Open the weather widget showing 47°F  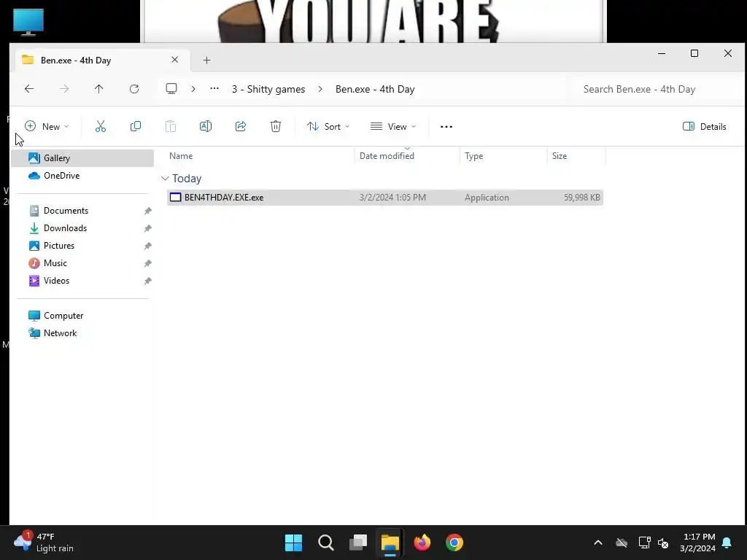[44, 542]
